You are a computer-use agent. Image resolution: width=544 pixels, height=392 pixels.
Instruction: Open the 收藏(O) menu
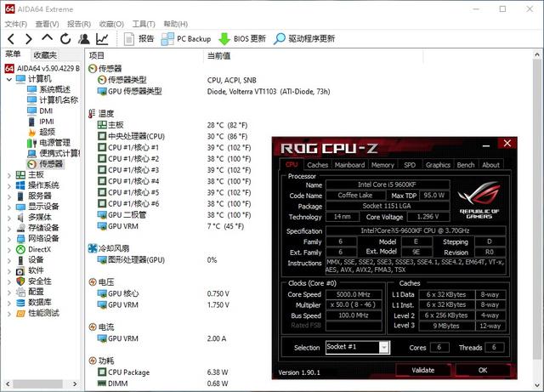[111, 24]
